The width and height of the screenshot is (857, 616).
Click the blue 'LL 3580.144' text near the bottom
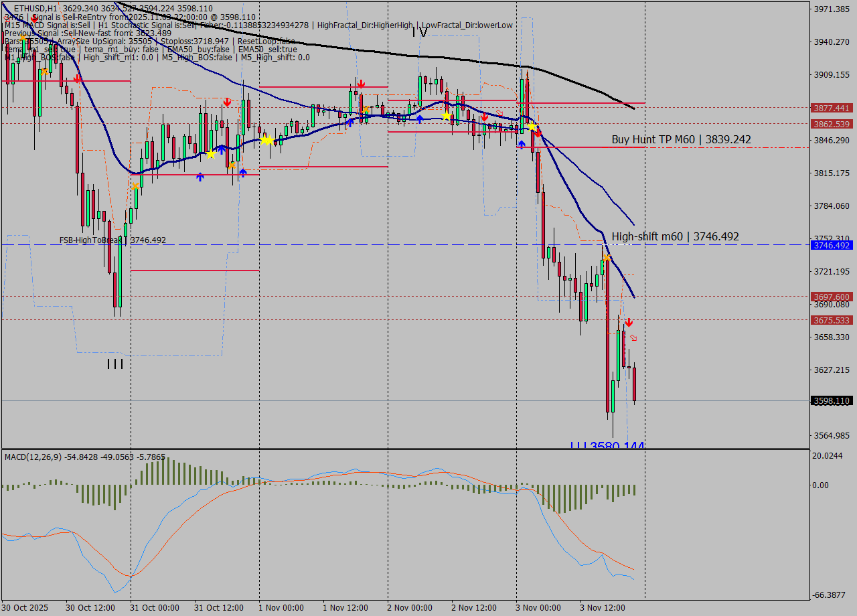pos(607,445)
